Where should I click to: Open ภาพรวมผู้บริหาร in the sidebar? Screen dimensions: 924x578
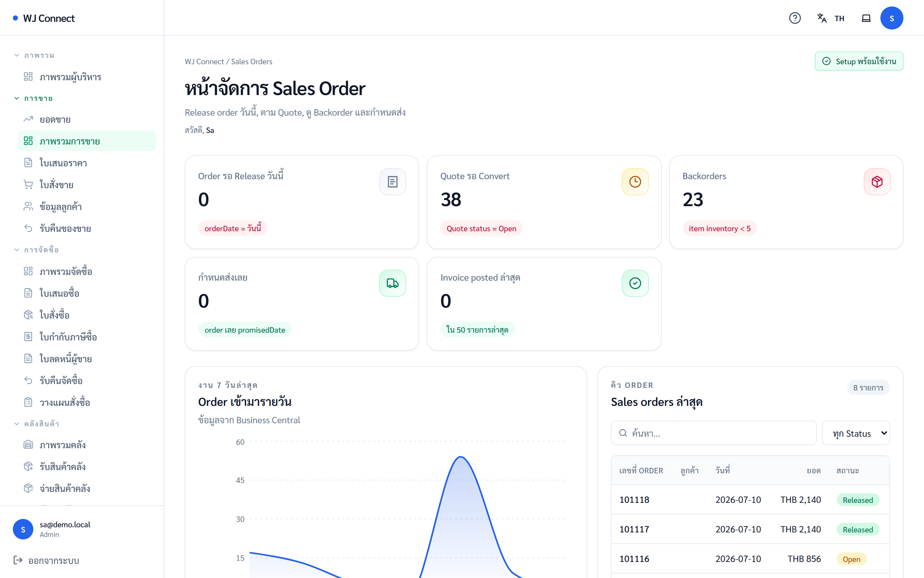click(87, 77)
